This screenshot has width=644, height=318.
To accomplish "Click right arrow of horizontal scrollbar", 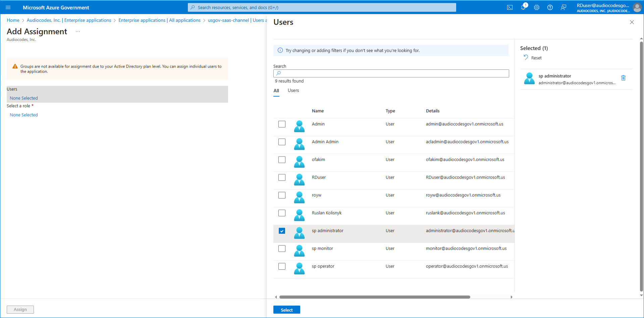I will point(512,297).
